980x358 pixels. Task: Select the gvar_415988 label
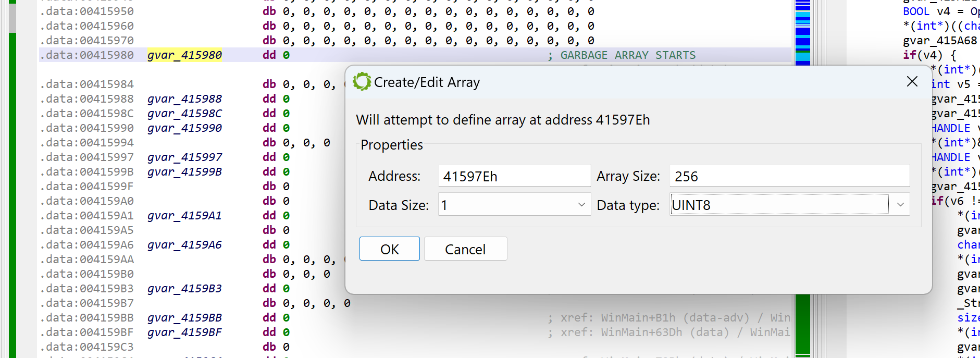[x=184, y=99]
